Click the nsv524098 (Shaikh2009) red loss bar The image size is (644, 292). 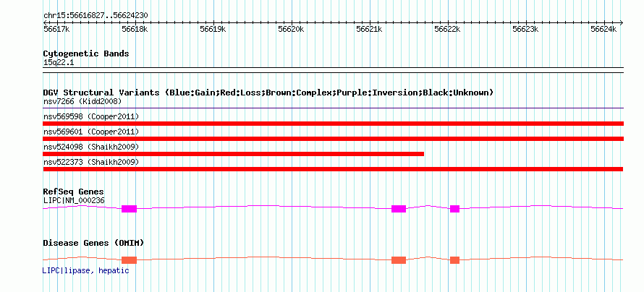(233, 154)
